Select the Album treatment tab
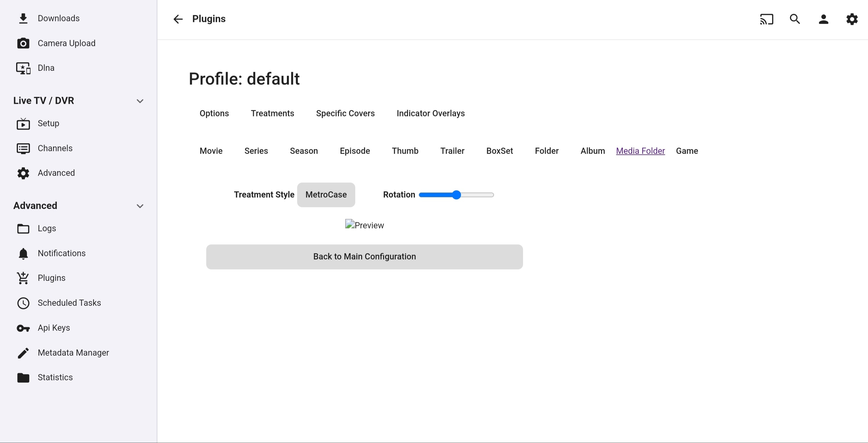The width and height of the screenshot is (868, 443). click(592, 151)
